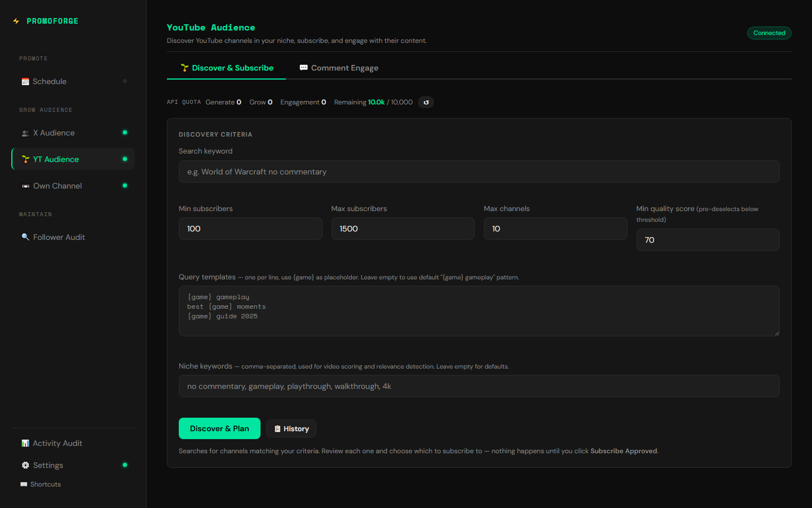The width and height of the screenshot is (812, 508).
Task: Click the Grow 0 quota counter
Action: point(261,102)
